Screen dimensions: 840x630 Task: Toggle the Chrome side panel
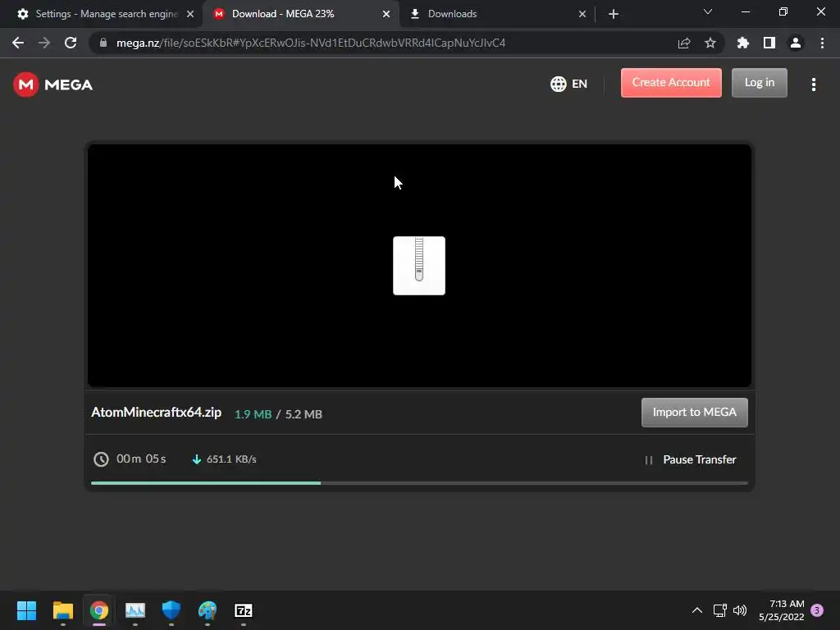(x=769, y=43)
